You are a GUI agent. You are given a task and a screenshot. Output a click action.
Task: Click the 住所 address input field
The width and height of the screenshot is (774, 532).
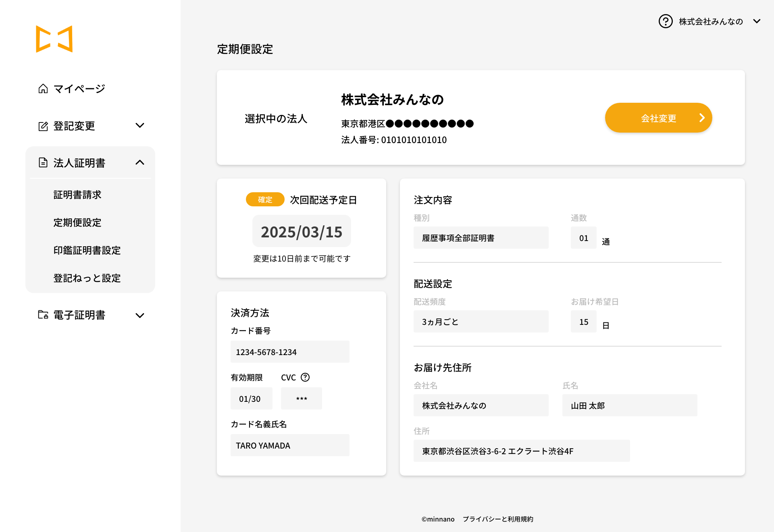pyautogui.click(x=522, y=451)
